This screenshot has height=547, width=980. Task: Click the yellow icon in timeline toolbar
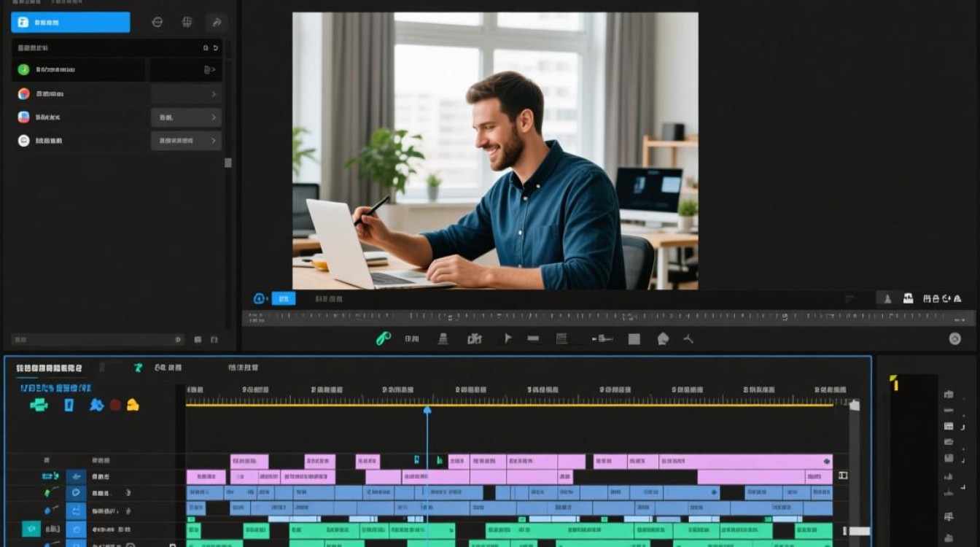coord(133,405)
